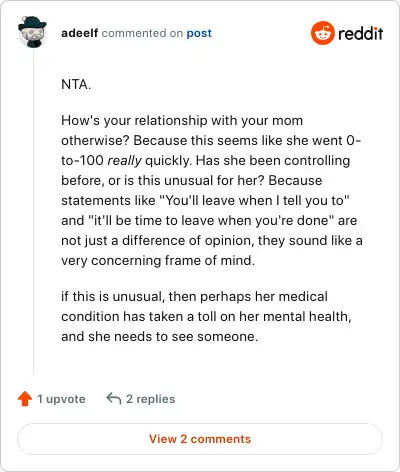Open the Reddit Snoo logo icon
400x472 pixels.
(322, 33)
